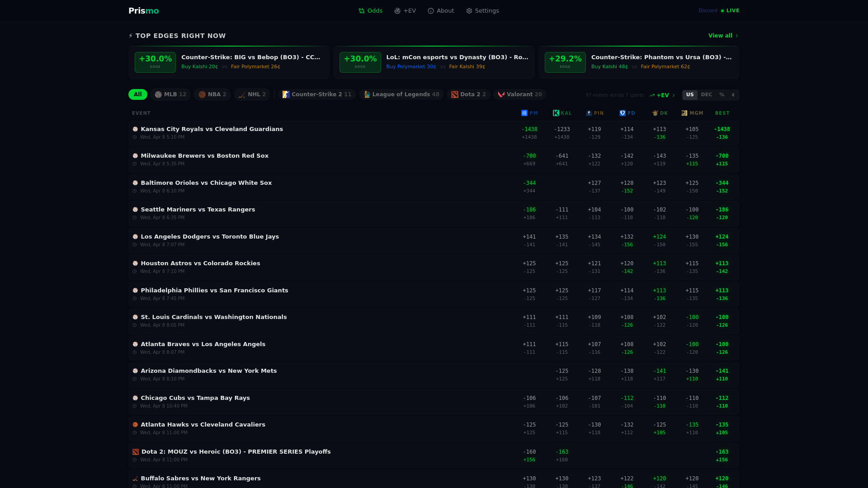Switch odds format to percent
The width and height of the screenshot is (868, 488).
point(722,95)
